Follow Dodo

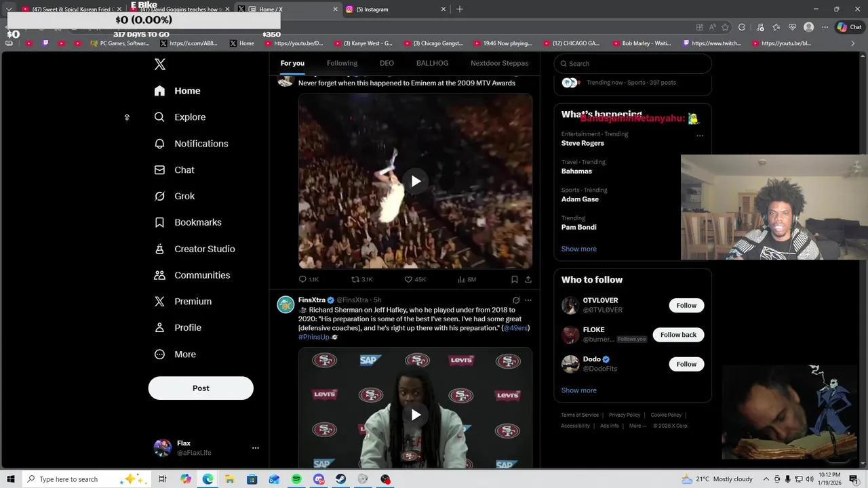tap(686, 364)
